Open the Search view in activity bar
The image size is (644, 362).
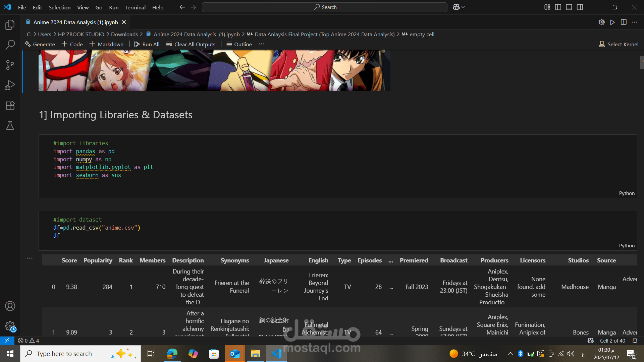[10, 45]
